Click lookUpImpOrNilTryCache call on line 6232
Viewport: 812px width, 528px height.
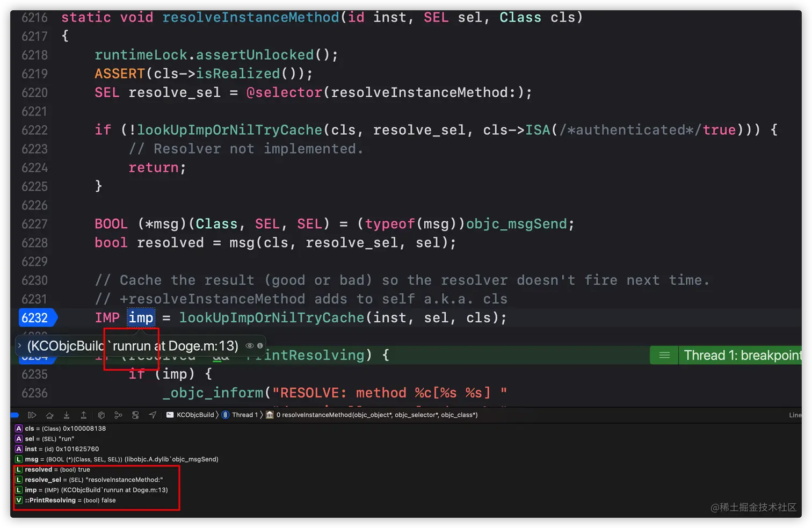click(x=272, y=318)
